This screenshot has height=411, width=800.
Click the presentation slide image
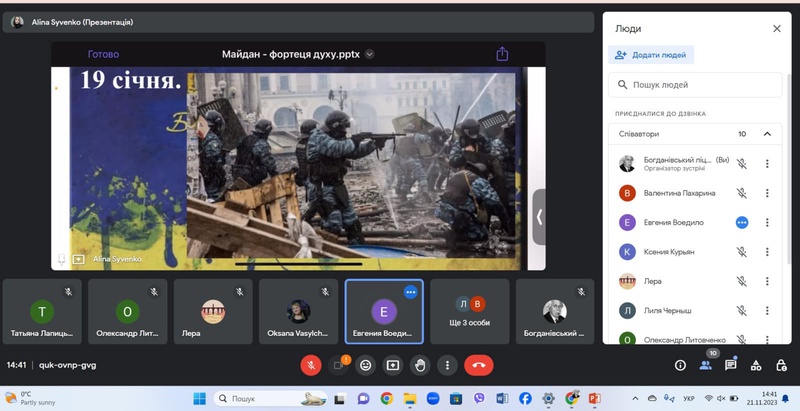(x=351, y=165)
